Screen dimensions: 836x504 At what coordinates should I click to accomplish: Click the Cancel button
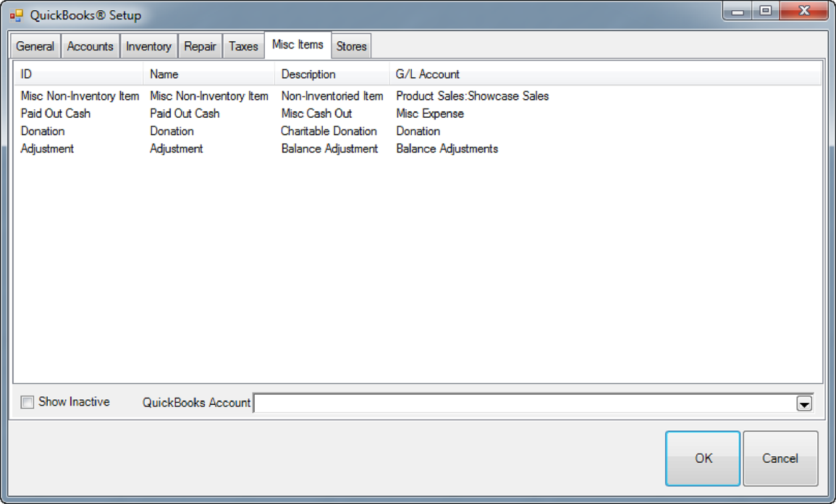click(x=780, y=458)
